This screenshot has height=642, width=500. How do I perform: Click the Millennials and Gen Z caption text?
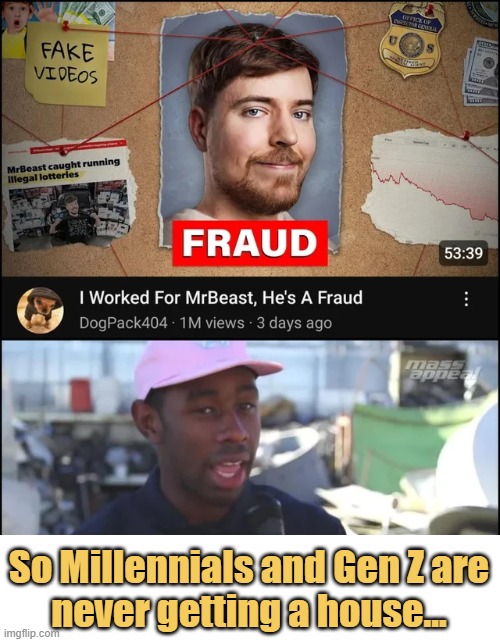pos(249,590)
